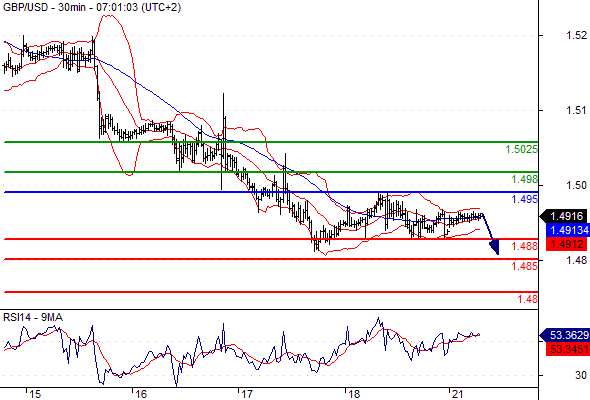
Task: Select the 1.498 green level label
Action: pos(525,179)
